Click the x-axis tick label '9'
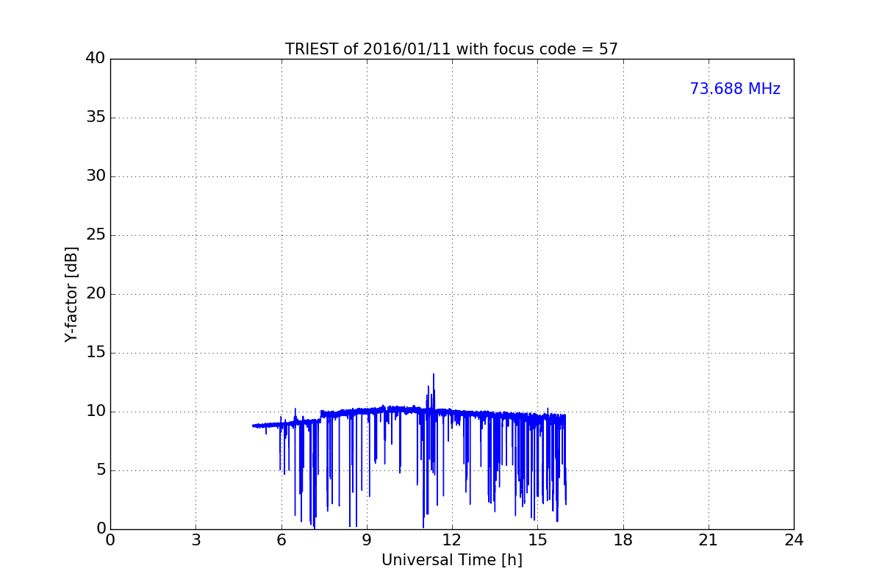This screenshot has width=882, height=588. click(x=367, y=540)
